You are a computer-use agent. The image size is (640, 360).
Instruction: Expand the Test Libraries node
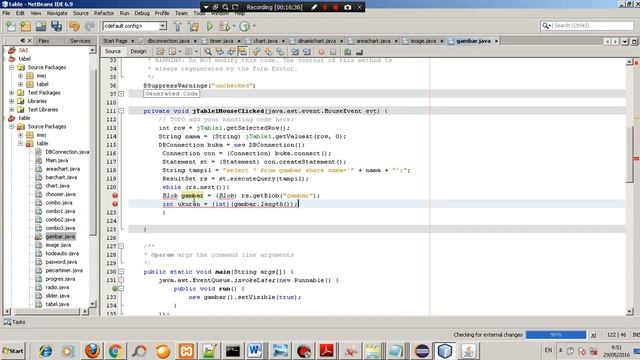pyautogui.click(x=12, y=110)
